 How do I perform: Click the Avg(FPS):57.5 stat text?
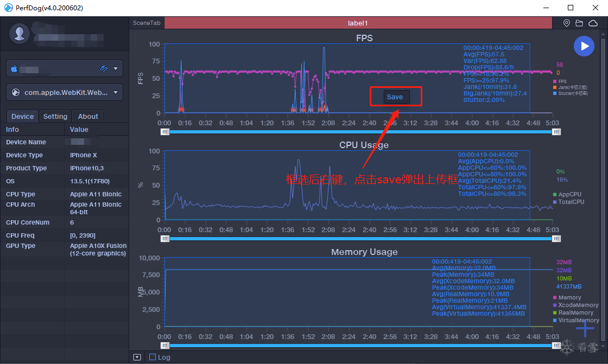[x=484, y=54]
